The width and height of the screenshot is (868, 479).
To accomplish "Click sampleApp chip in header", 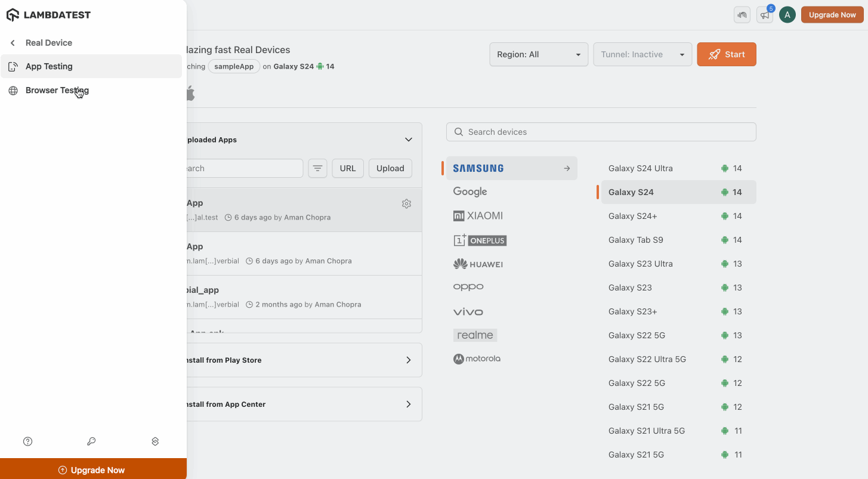I will click(x=234, y=66).
